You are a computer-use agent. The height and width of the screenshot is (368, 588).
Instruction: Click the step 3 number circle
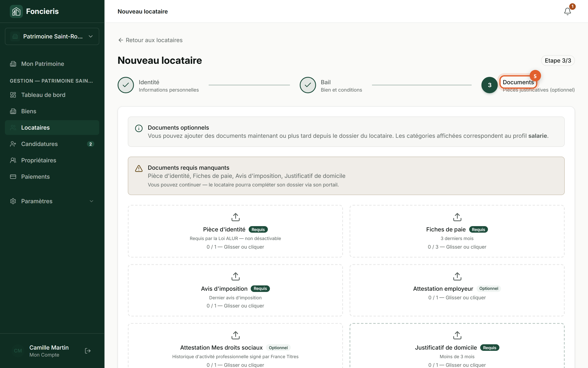point(489,85)
